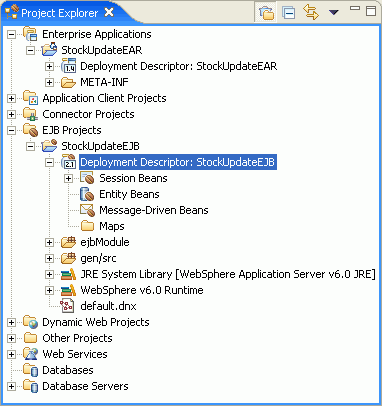The width and height of the screenshot is (382, 406).
Task: Expand the Application Client Projects node
Action: pos(11,98)
